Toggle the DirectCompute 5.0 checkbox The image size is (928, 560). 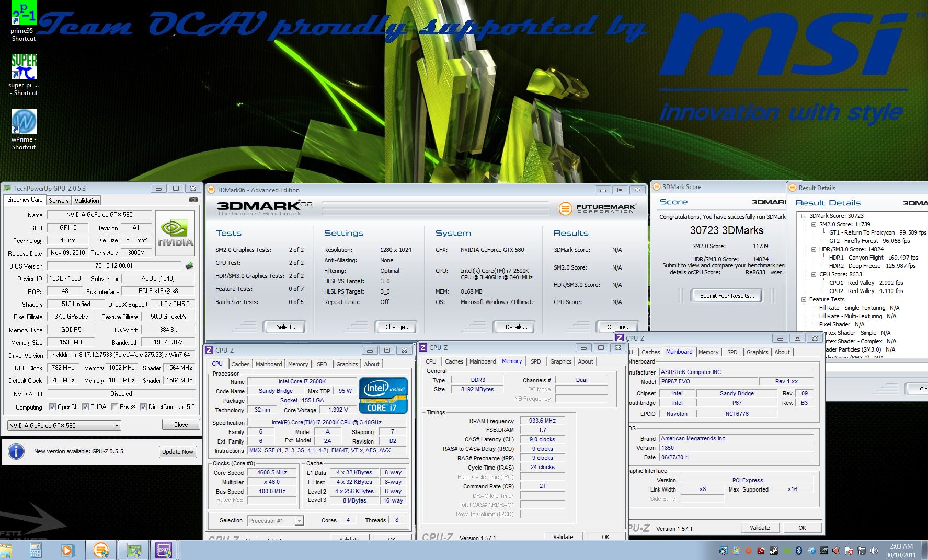click(x=143, y=407)
